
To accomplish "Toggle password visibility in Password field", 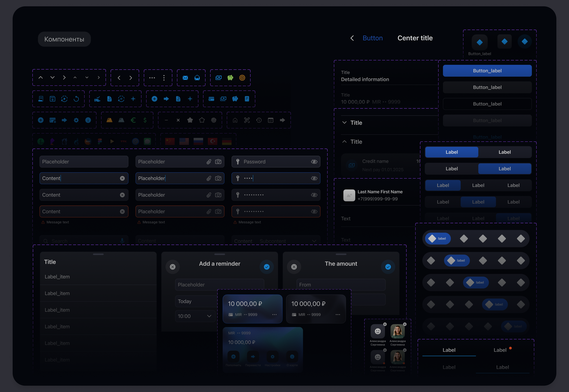I will [314, 162].
